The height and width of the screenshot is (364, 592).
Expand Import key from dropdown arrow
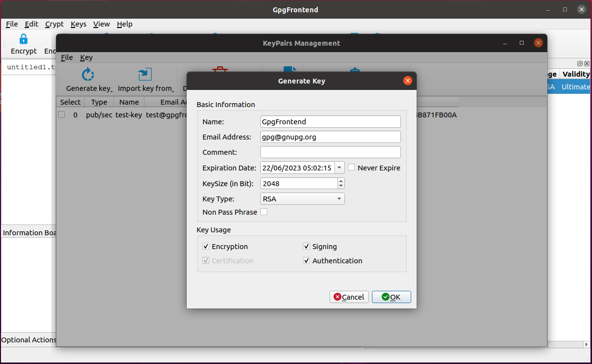(173, 91)
